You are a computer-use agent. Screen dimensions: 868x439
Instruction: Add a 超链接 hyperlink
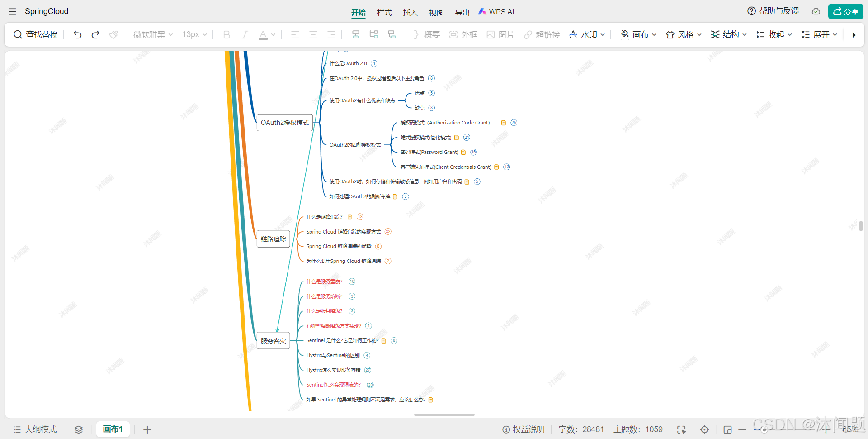(542, 35)
